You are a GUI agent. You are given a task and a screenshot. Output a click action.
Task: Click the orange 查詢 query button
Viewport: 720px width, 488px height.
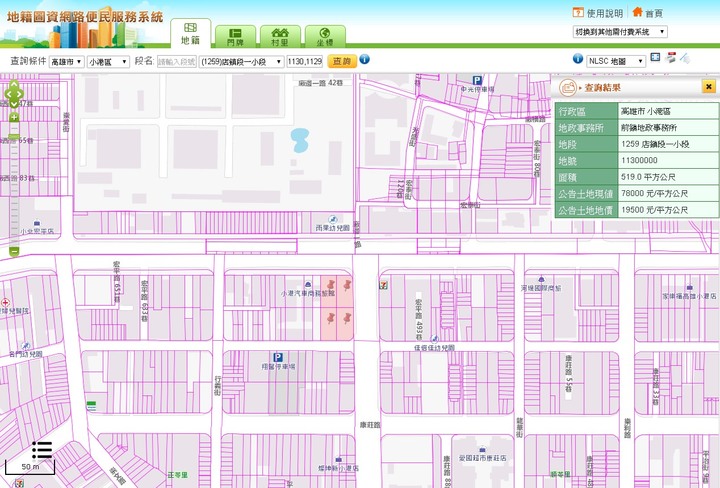(342, 61)
